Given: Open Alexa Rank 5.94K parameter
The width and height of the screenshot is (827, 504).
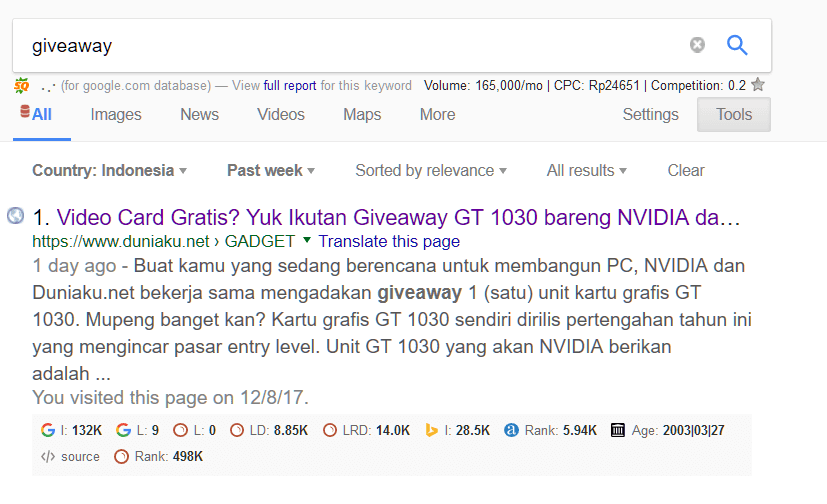Looking at the screenshot, I should (x=551, y=430).
